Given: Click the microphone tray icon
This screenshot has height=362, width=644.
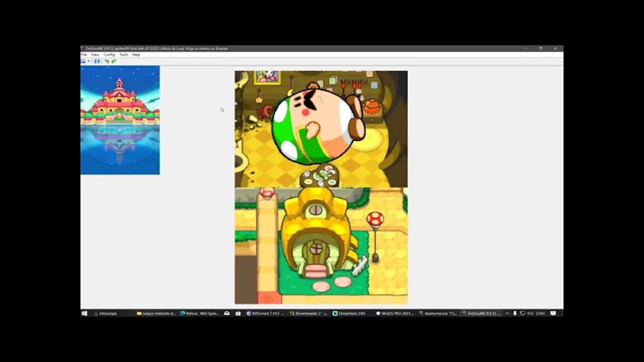Looking at the screenshot, I should point(515,313).
